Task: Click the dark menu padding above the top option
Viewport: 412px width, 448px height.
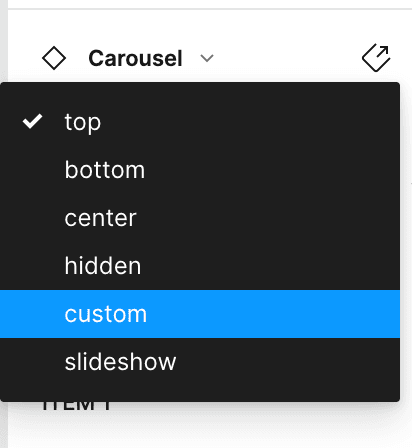Action: tap(200, 90)
